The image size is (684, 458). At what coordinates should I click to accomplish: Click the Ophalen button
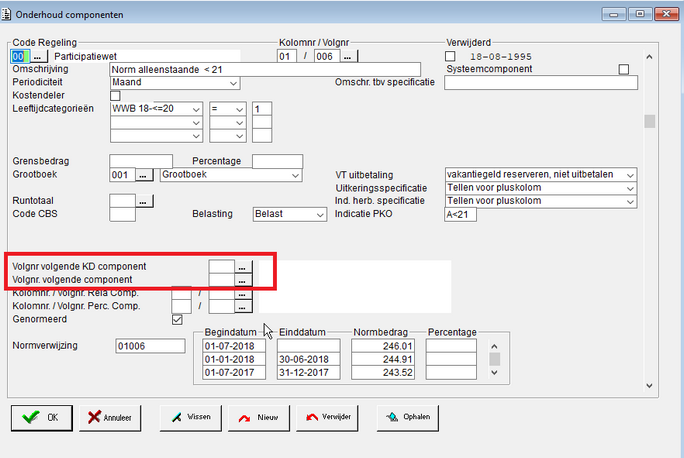tap(408, 418)
